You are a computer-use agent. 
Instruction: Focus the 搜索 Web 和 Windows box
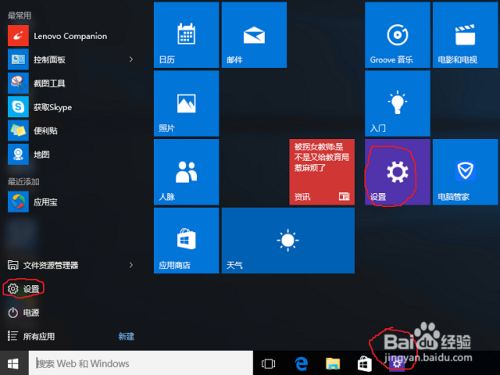[x=141, y=363]
